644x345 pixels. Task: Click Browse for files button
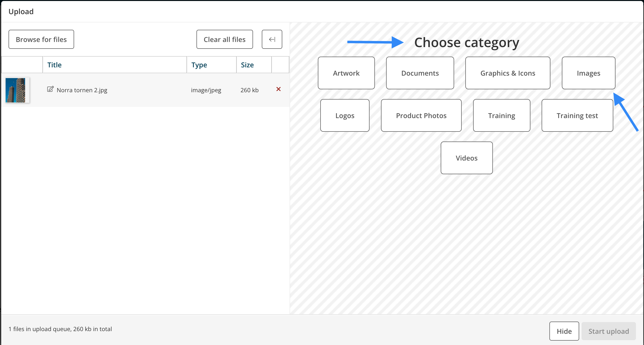[x=41, y=39]
